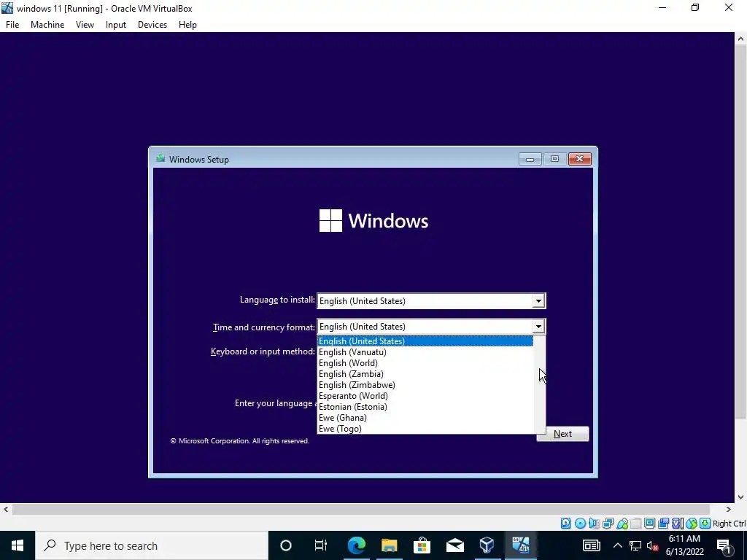
Task: Click the Language to install field text
Action: [362, 301]
